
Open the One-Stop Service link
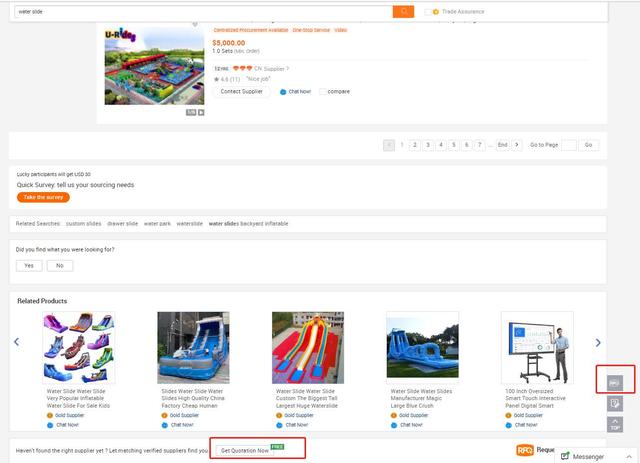pos(311,30)
